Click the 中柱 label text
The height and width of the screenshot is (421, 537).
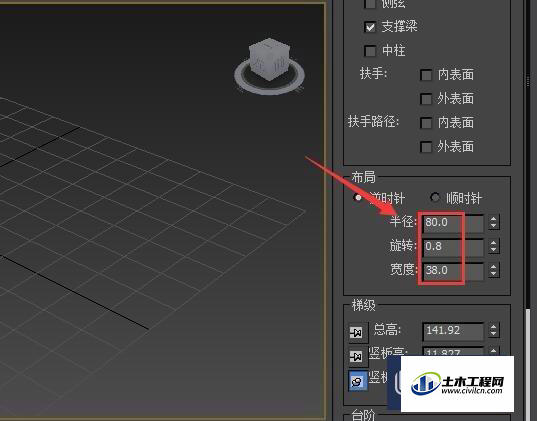394,51
